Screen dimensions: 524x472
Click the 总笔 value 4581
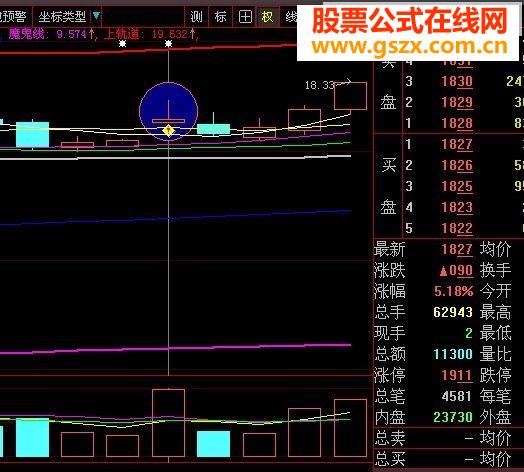pyautogui.click(x=456, y=396)
